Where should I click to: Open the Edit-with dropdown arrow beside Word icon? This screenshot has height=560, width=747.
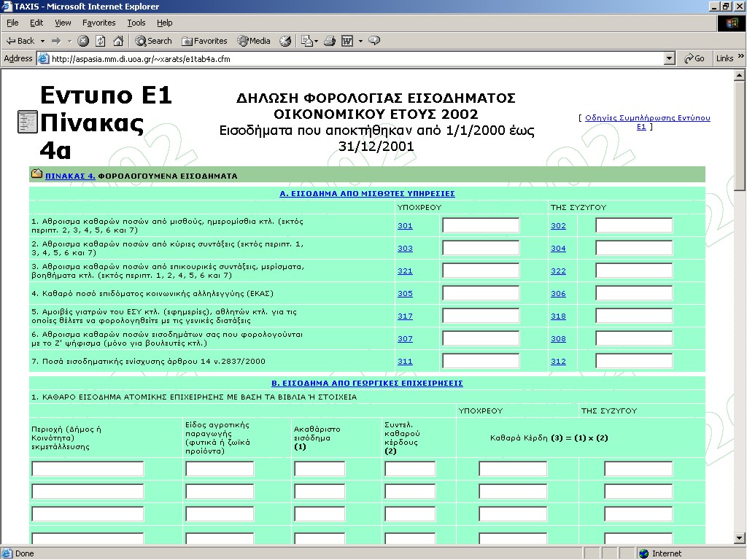[360, 41]
